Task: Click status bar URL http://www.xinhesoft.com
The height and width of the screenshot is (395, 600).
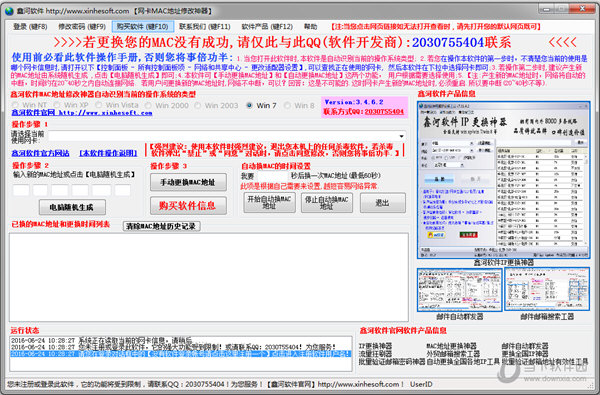Action: coord(359,384)
